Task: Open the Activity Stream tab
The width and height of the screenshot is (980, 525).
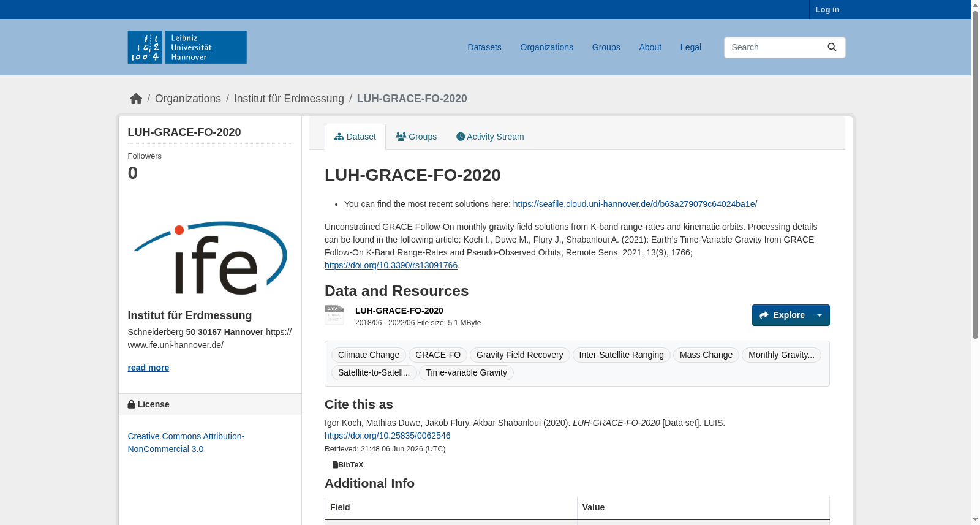Action: (x=490, y=137)
